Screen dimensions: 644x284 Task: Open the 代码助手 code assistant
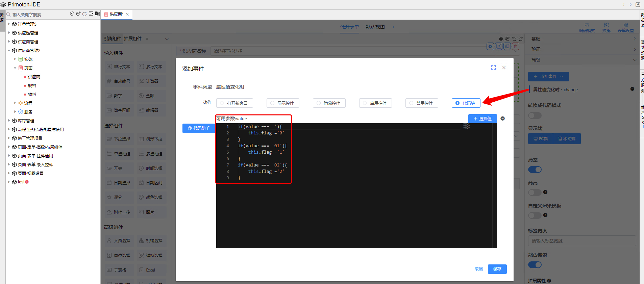click(x=199, y=128)
